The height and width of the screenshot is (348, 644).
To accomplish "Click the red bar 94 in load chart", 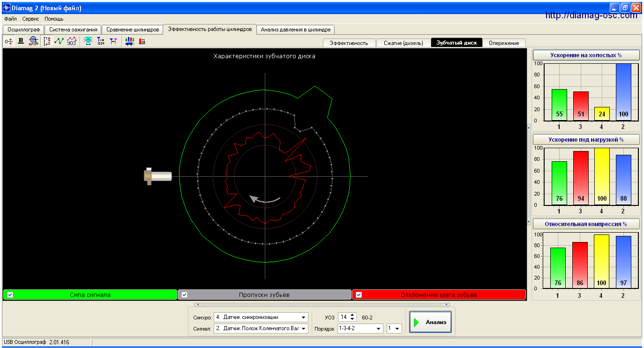I will pyautogui.click(x=581, y=178).
